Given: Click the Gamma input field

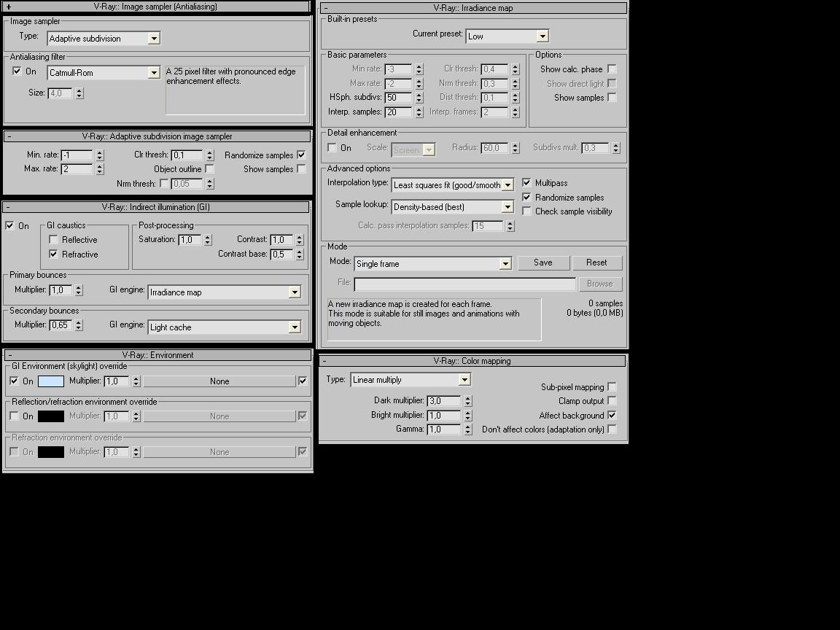Looking at the screenshot, I should pos(444,429).
